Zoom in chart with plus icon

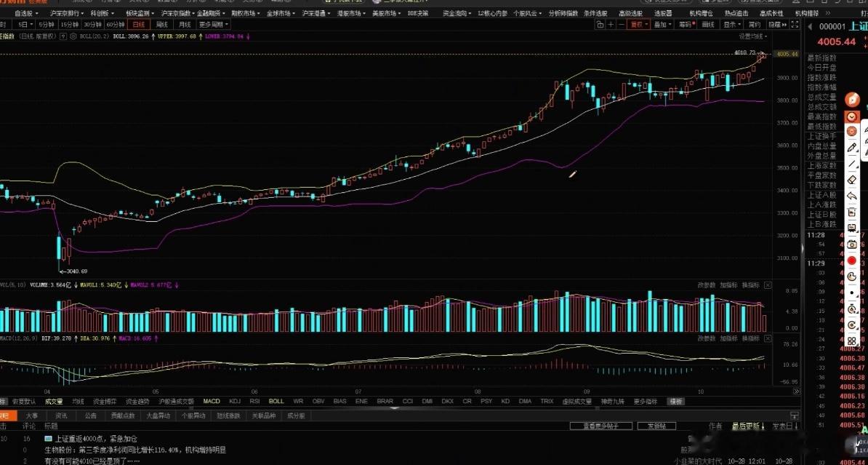coord(611,25)
